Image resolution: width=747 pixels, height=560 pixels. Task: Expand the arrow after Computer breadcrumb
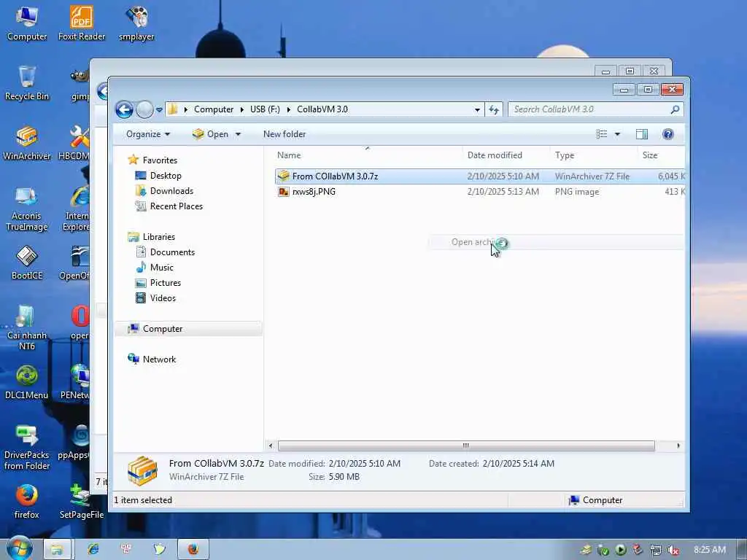[241, 109]
